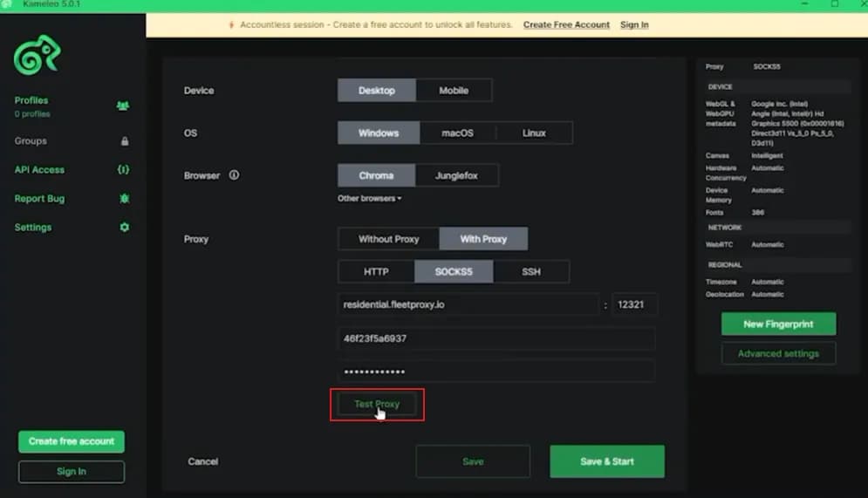
Task: Select Mobile device type
Action: 454,90
